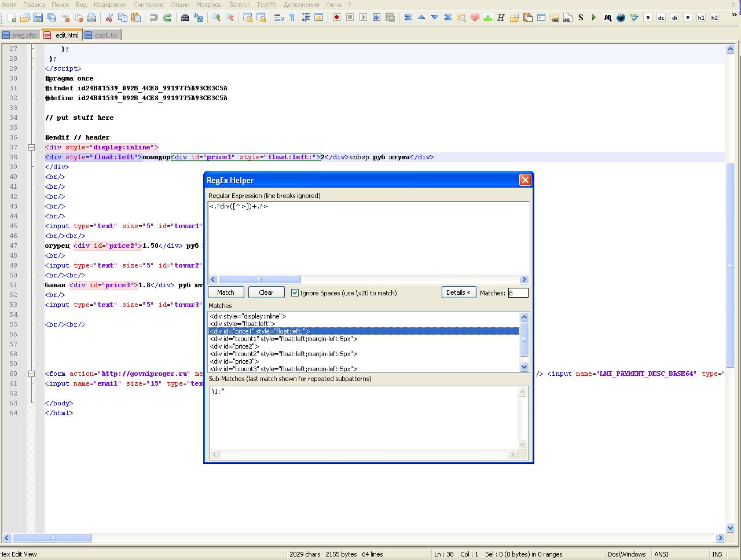Run the macro multiple times
The height and width of the screenshot is (560, 741).
coord(376,17)
